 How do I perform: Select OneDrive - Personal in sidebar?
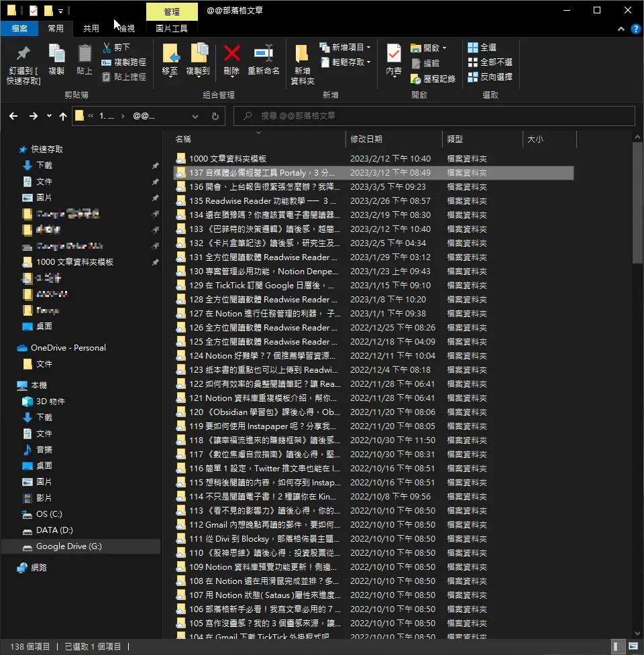[68, 347]
